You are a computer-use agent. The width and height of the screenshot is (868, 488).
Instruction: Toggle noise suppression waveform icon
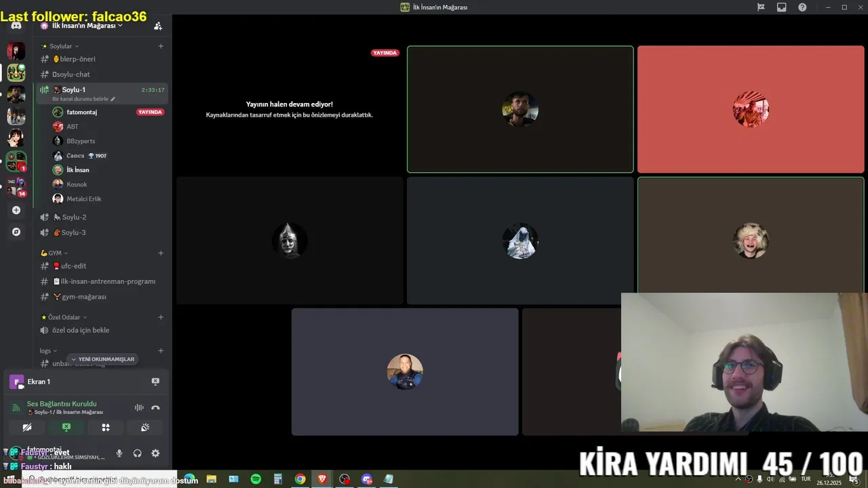139,407
